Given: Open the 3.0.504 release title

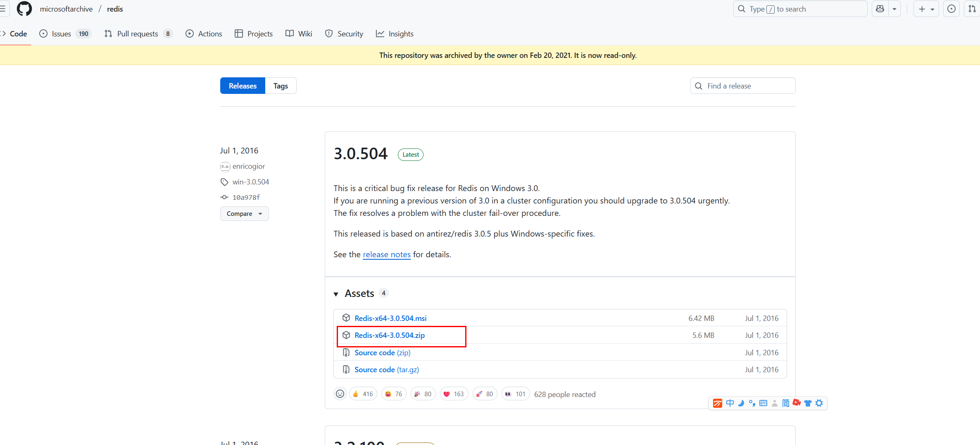Looking at the screenshot, I should [x=361, y=154].
